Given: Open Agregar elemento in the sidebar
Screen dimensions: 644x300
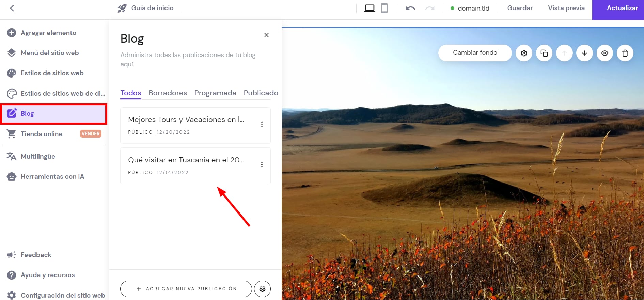Looking at the screenshot, I should (48, 33).
